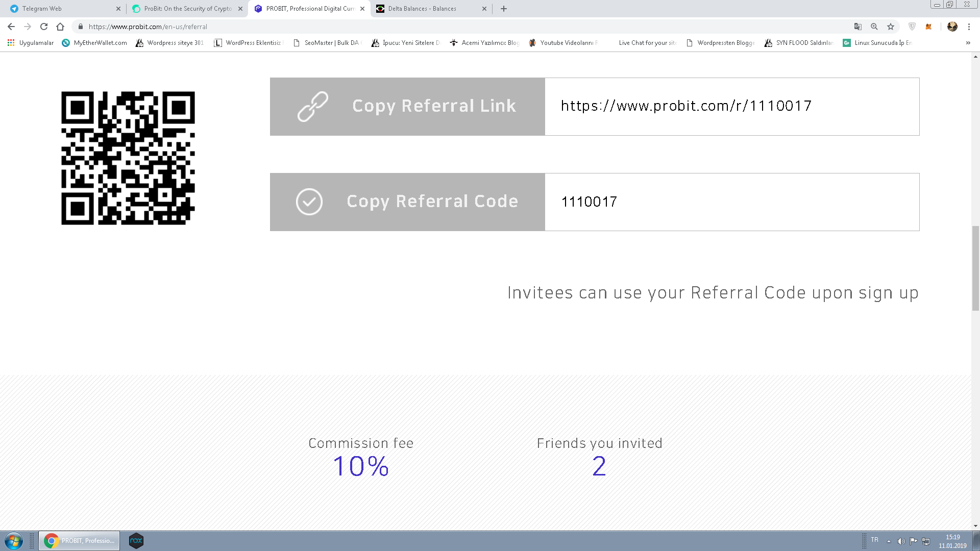Click the page vertical scrollbar thumb
This screenshot has width=980, height=551.
[975, 268]
